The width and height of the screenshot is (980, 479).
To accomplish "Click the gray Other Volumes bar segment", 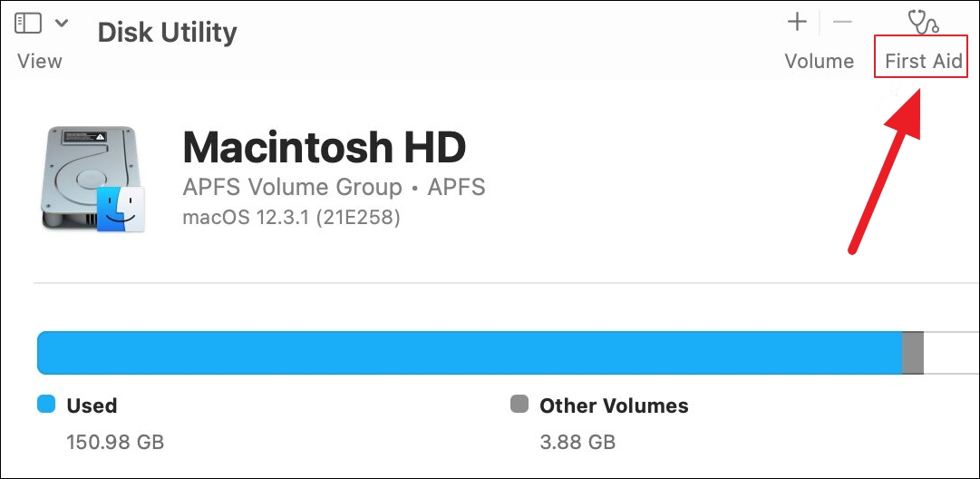I will click(912, 353).
